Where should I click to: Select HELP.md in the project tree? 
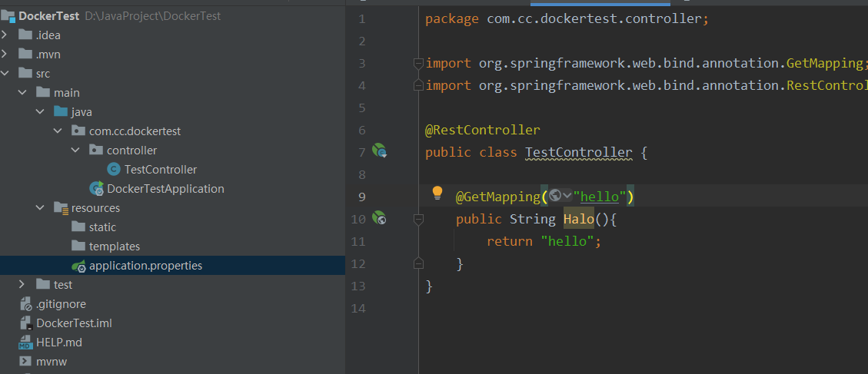59,343
